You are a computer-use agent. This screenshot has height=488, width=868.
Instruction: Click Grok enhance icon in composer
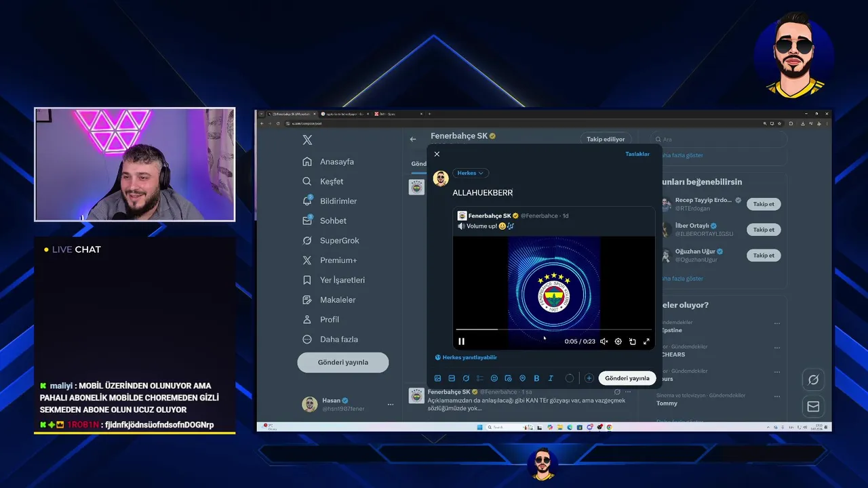466,378
